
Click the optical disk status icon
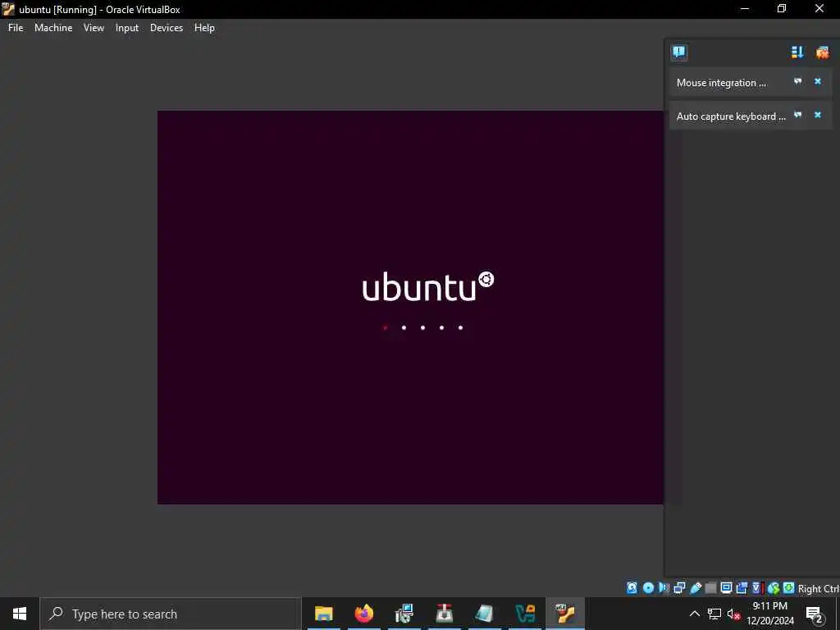(648, 588)
